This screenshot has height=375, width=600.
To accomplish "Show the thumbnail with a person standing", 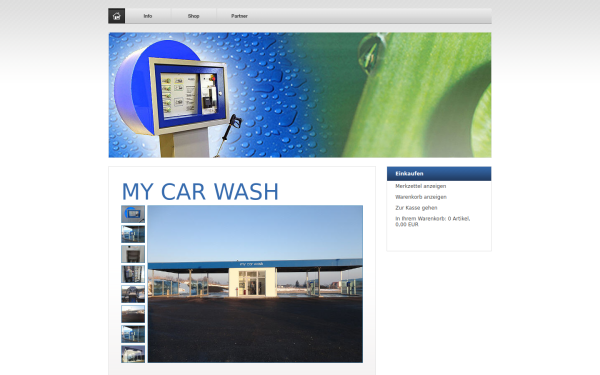I will click(x=133, y=274).
